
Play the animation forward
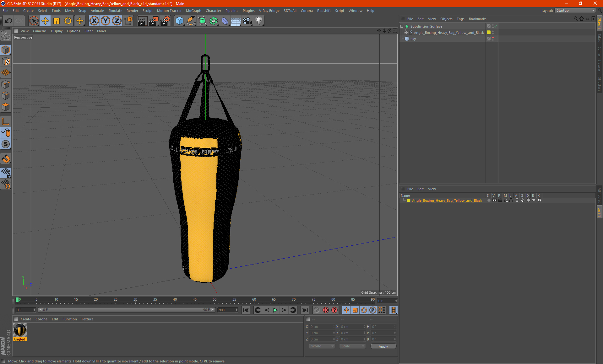(275, 310)
